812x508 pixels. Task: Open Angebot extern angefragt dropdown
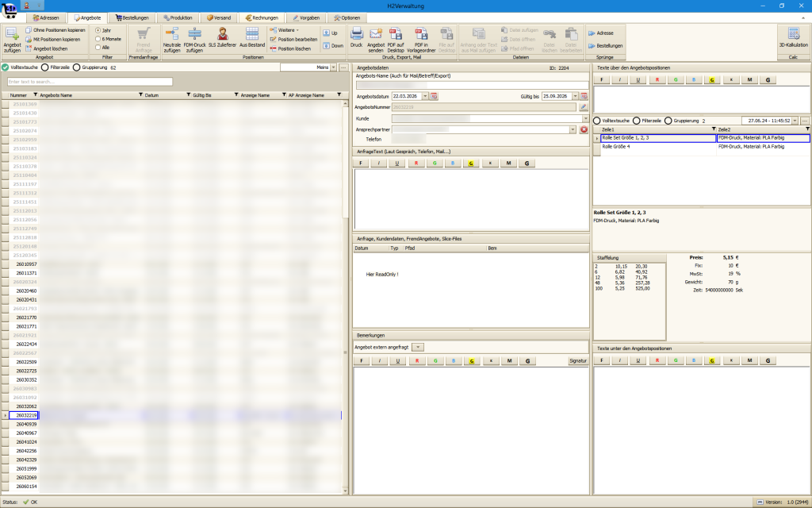point(418,348)
